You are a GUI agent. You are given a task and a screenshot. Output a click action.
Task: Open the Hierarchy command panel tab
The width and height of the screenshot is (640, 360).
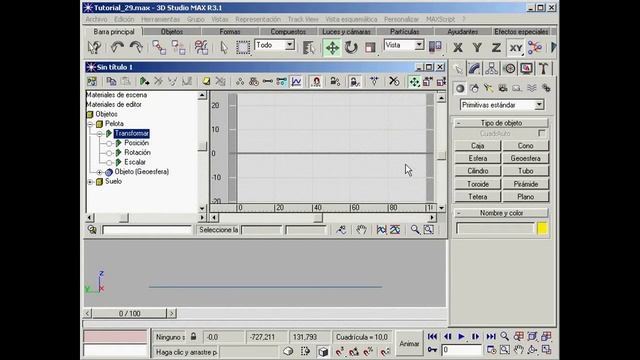(491, 68)
